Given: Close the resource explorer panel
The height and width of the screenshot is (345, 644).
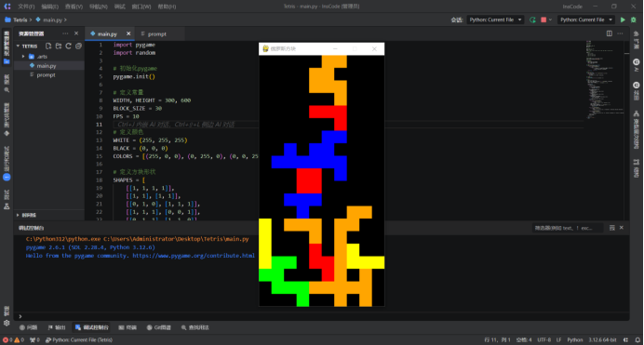Looking at the screenshot, I should click(76, 33).
